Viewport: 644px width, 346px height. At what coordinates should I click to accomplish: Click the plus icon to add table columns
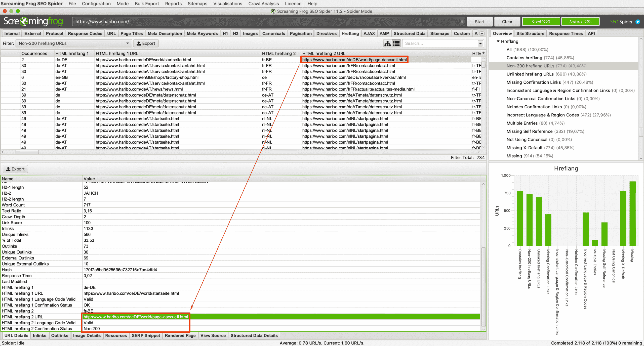[484, 53]
